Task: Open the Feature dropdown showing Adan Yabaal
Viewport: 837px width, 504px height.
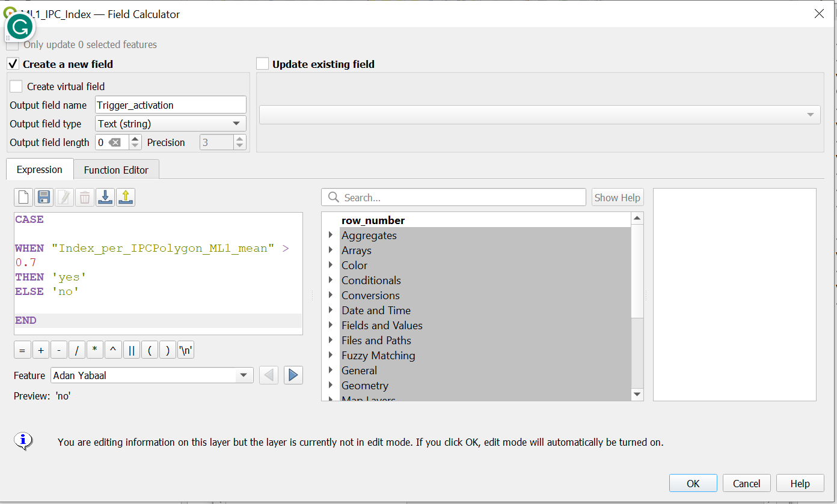Action: point(152,375)
